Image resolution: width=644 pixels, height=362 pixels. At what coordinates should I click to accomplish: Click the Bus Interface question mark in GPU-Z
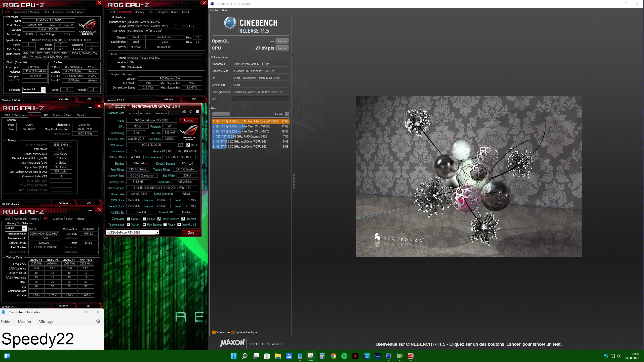pos(197,157)
